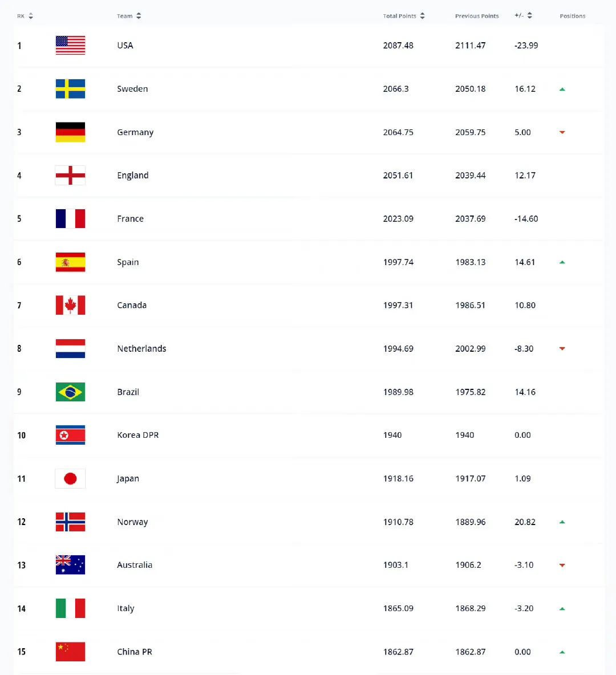Screen dimensions: 616x675
Task: Click the Positions column header
Action: click(x=573, y=16)
